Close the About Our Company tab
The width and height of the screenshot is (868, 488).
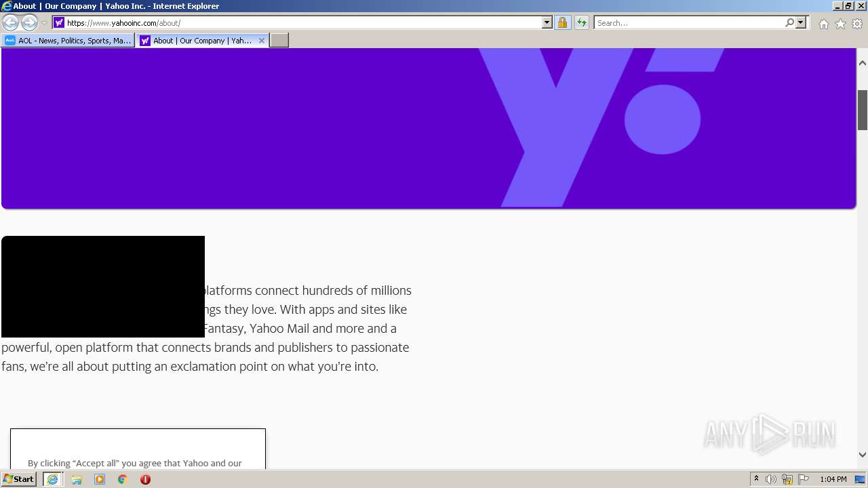pyautogui.click(x=262, y=41)
